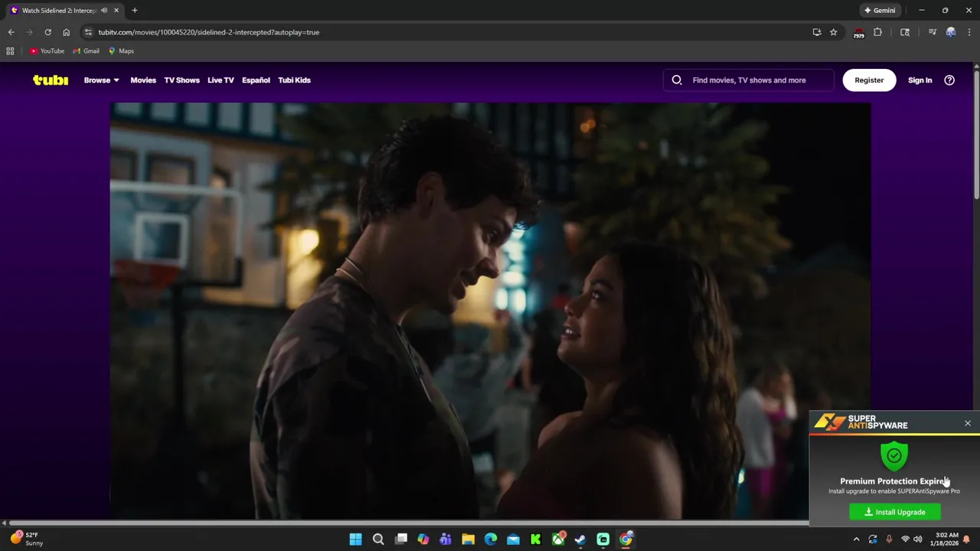Open the search tabs side panel icon

905,32
